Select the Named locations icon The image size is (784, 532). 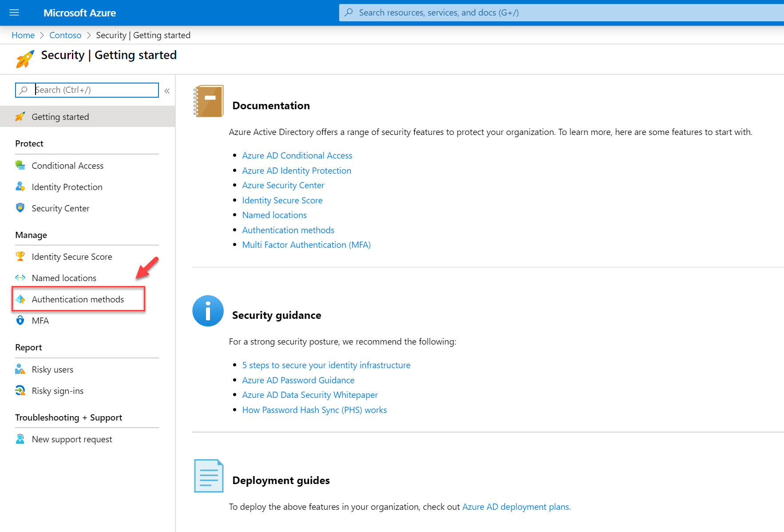click(20, 278)
